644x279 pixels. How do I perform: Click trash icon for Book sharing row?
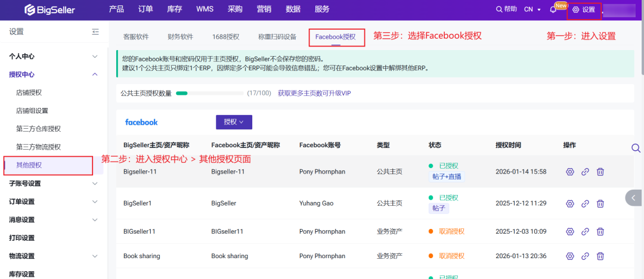pos(600,256)
